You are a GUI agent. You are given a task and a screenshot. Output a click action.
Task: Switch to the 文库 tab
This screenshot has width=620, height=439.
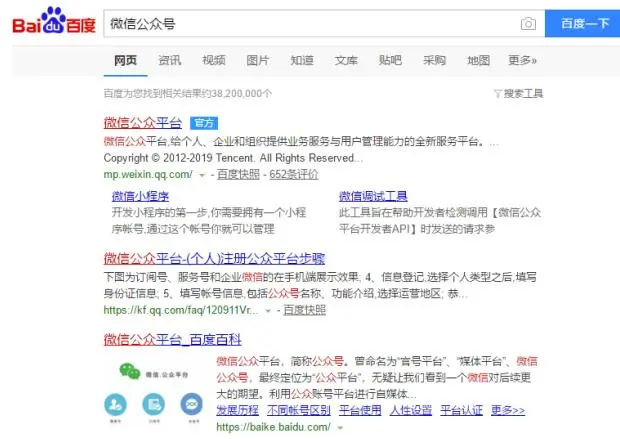(x=346, y=61)
